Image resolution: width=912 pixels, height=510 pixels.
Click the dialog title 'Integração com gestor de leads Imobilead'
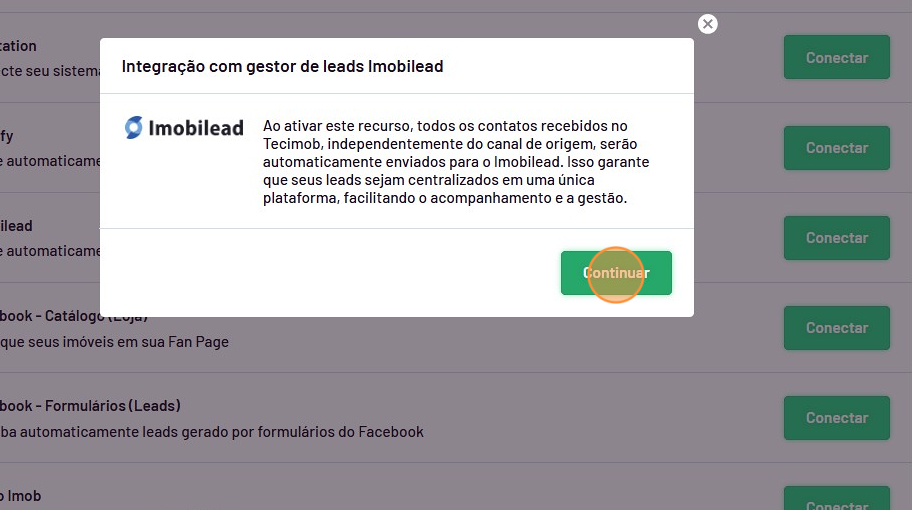pyautogui.click(x=282, y=67)
